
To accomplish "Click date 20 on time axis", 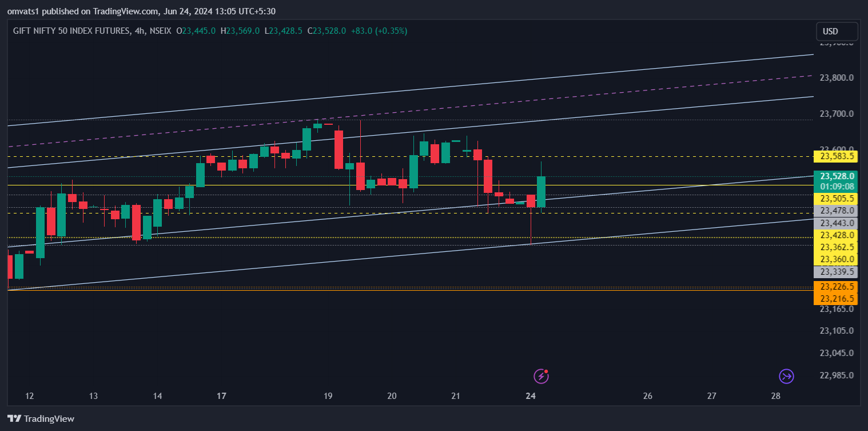I will [392, 396].
